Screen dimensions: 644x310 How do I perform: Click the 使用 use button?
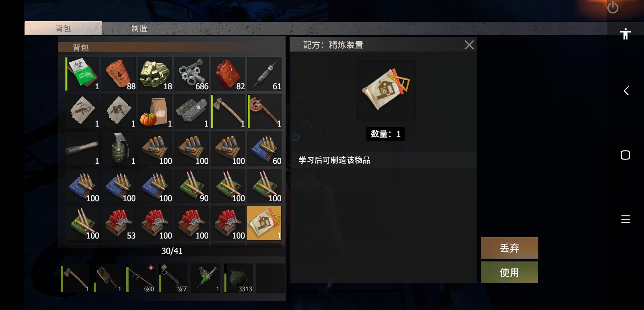point(509,272)
